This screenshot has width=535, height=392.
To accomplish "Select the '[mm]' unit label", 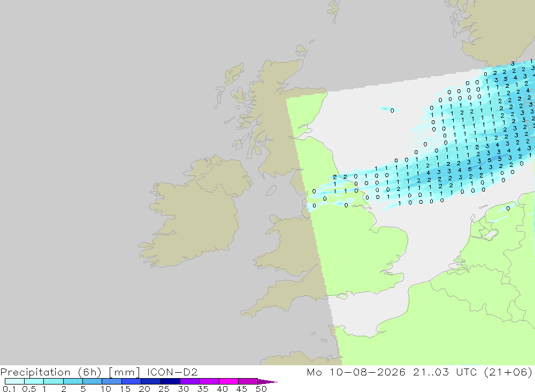I will (x=124, y=372).
